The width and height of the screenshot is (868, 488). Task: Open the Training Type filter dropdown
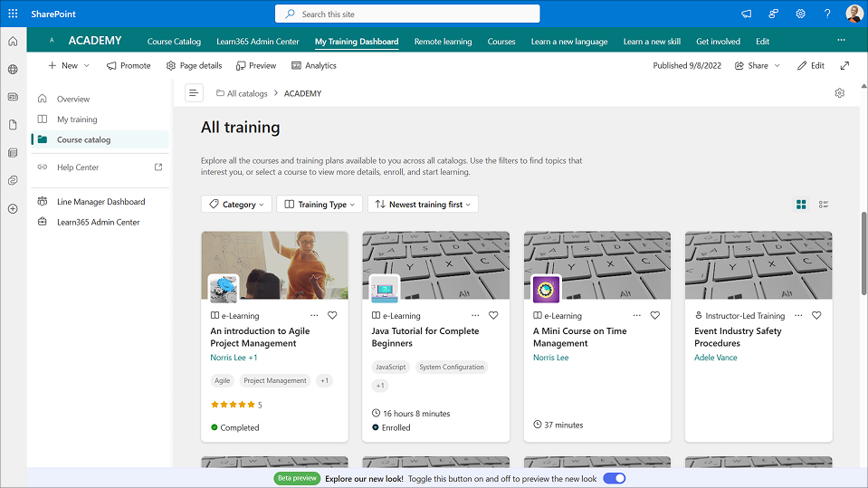pyautogui.click(x=320, y=205)
